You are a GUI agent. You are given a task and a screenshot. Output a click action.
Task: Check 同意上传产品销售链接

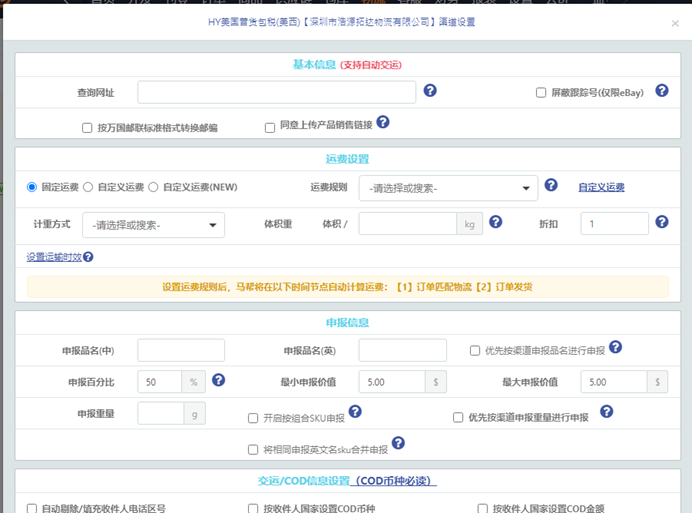tap(270, 128)
